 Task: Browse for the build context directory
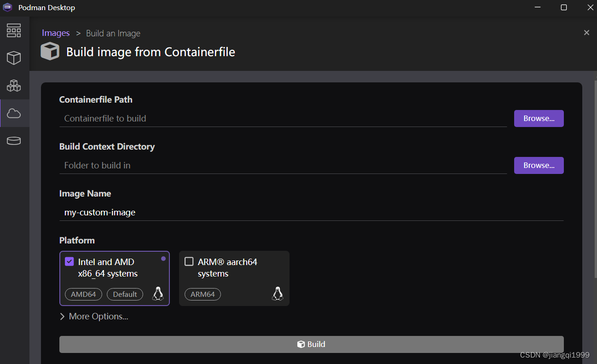539,165
